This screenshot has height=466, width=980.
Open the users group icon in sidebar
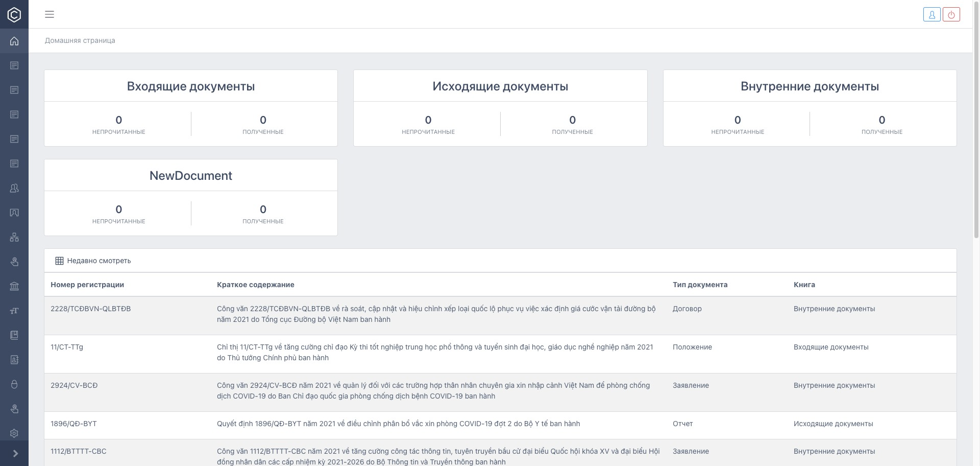pyautogui.click(x=14, y=188)
